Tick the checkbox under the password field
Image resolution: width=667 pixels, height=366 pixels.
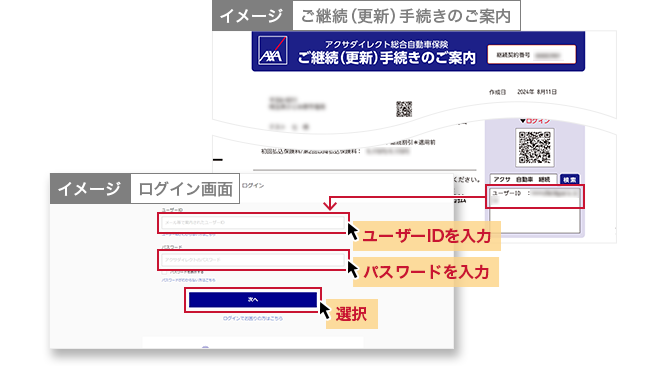(x=165, y=272)
